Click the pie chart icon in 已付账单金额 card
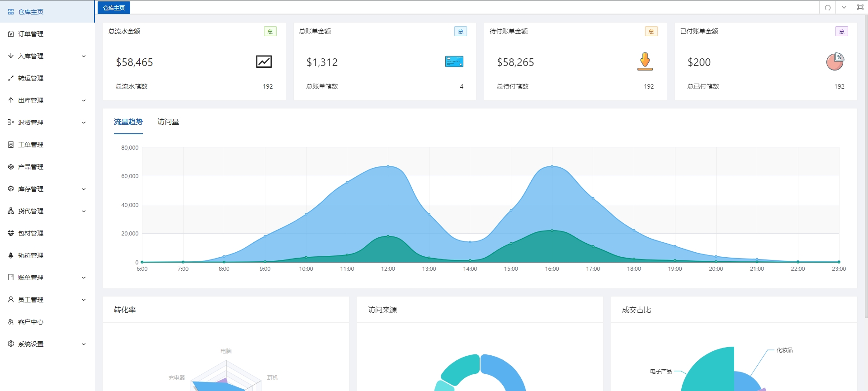The image size is (868, 391). (x=835, y=61)
